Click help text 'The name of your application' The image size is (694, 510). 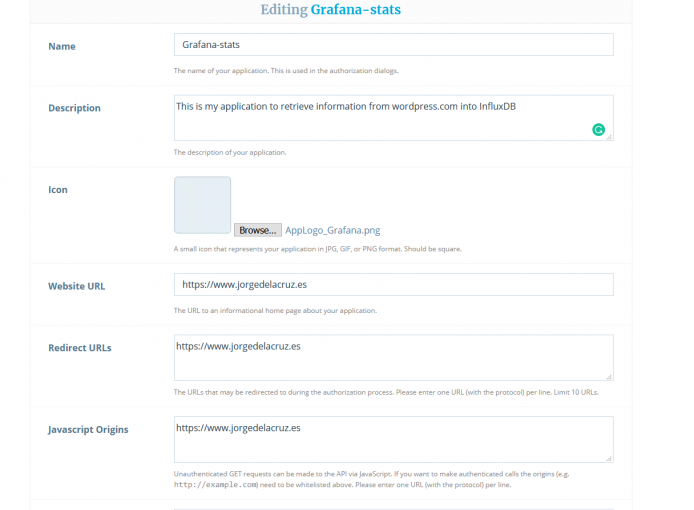point(286,71)
